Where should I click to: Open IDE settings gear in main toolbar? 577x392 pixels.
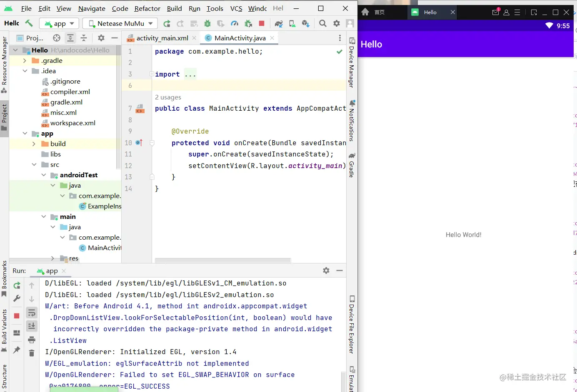(x=337, y=24)
